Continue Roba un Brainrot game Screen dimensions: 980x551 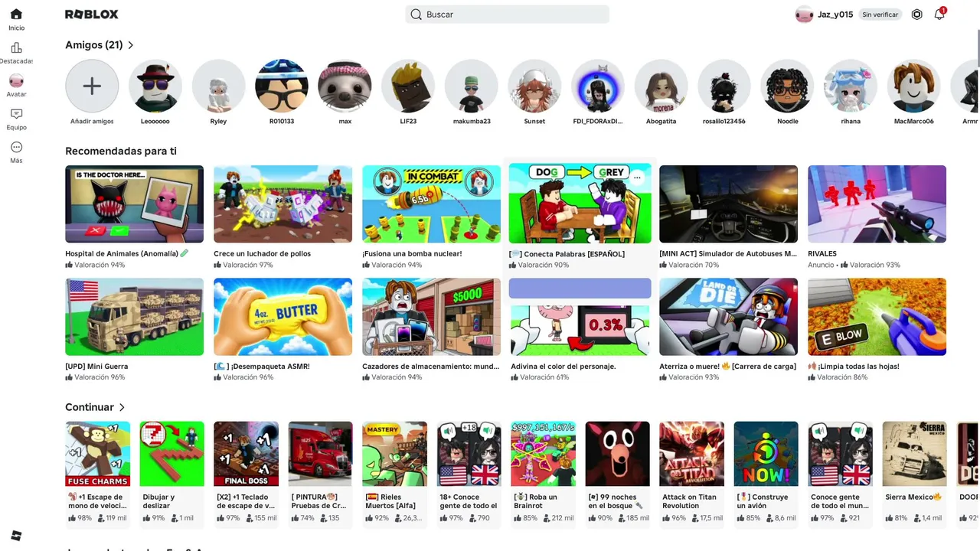coord(543,454)
